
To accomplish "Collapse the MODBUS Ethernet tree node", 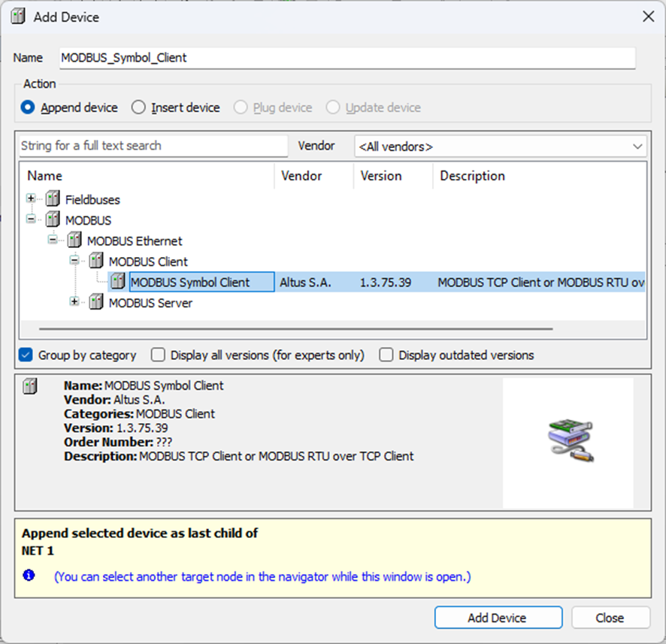I will tap(53, 241).
